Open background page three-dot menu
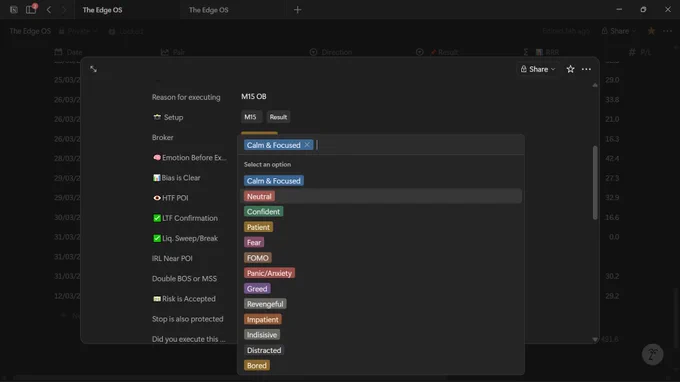 (x=667, y=31)
